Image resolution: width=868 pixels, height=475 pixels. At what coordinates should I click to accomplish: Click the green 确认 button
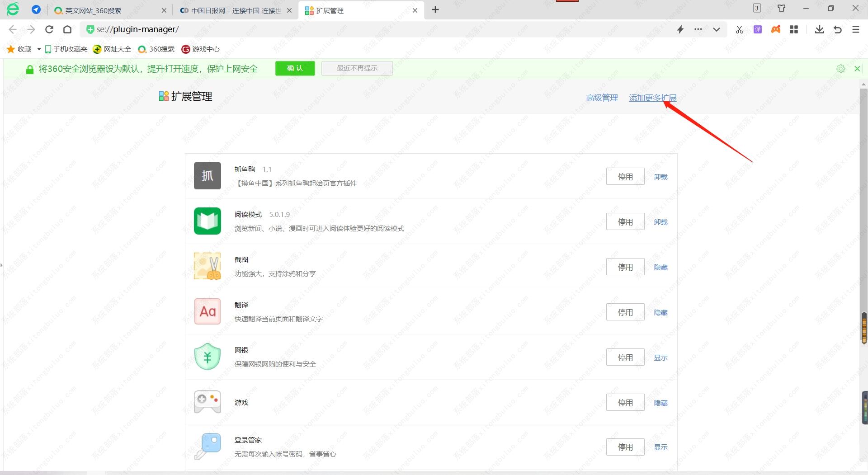tap(295, 68)
